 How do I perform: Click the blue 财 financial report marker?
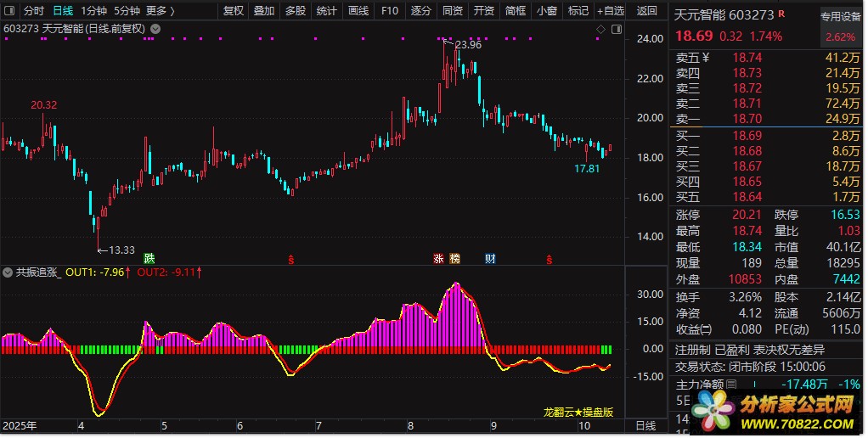[490, 258]
